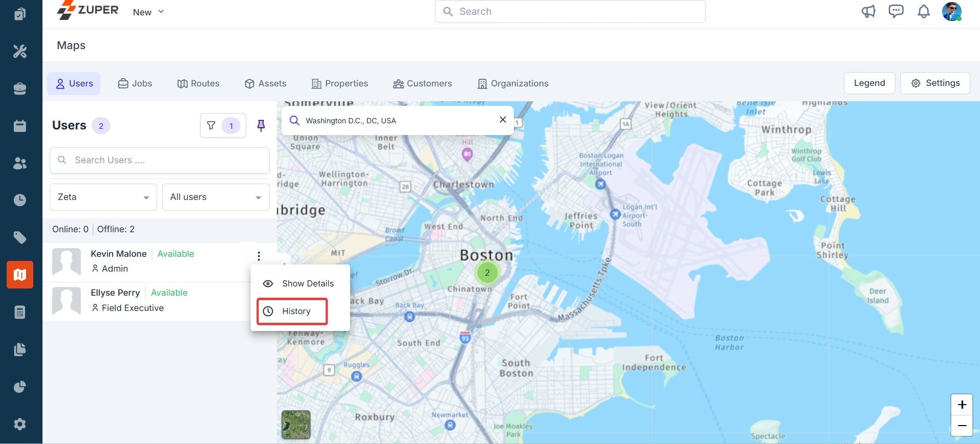The image size is (980, 444).
Task: Click Ellyse Perry's avatar image
Action: tap(67, 301)
